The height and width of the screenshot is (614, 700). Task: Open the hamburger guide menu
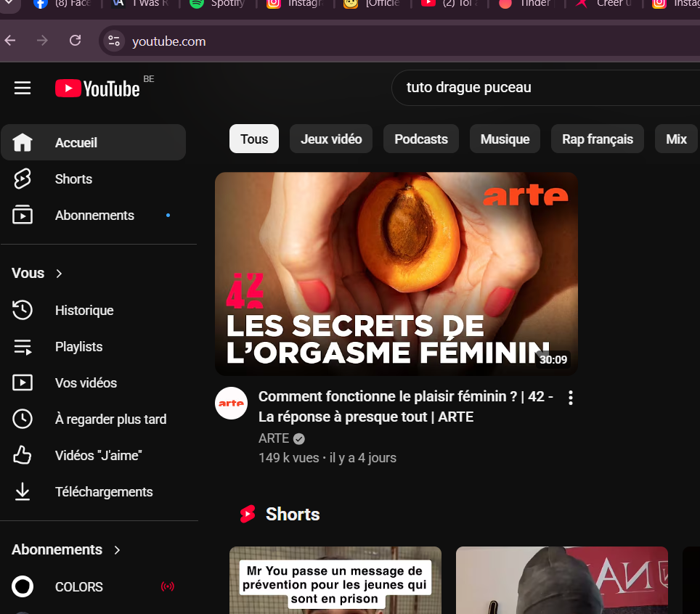[23, 88]
